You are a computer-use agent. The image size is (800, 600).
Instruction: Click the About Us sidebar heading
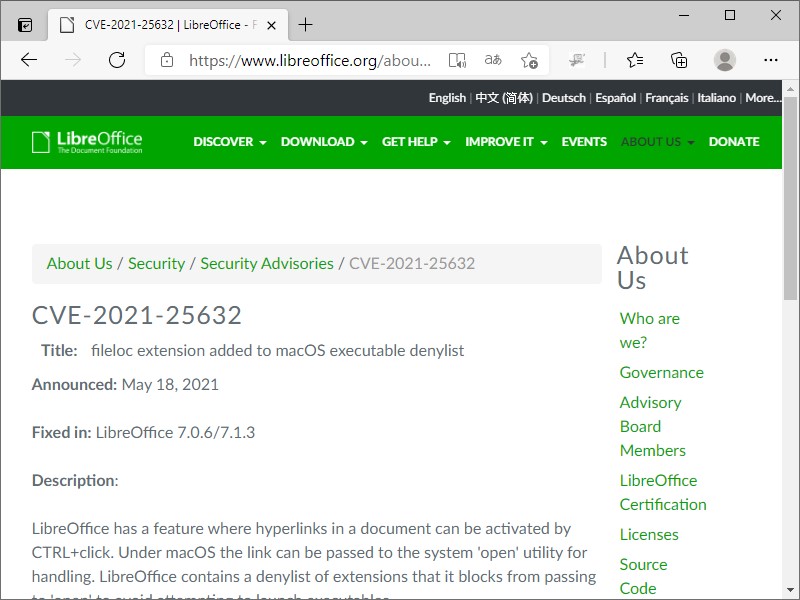(653, 267)
